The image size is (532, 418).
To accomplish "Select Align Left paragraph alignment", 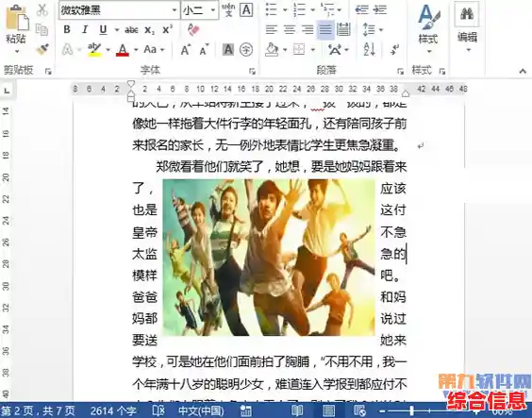I will pyautogui.click(x=272, y=29).
